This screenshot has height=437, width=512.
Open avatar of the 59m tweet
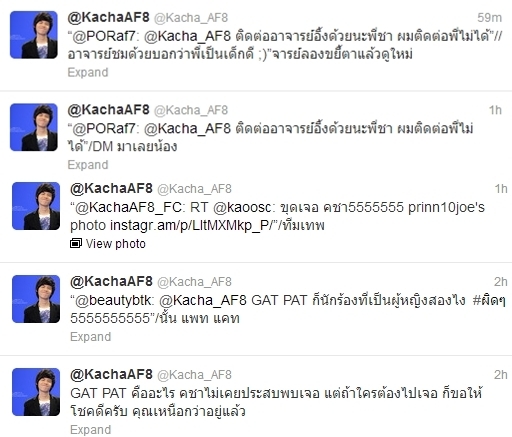tap(34, 35)
